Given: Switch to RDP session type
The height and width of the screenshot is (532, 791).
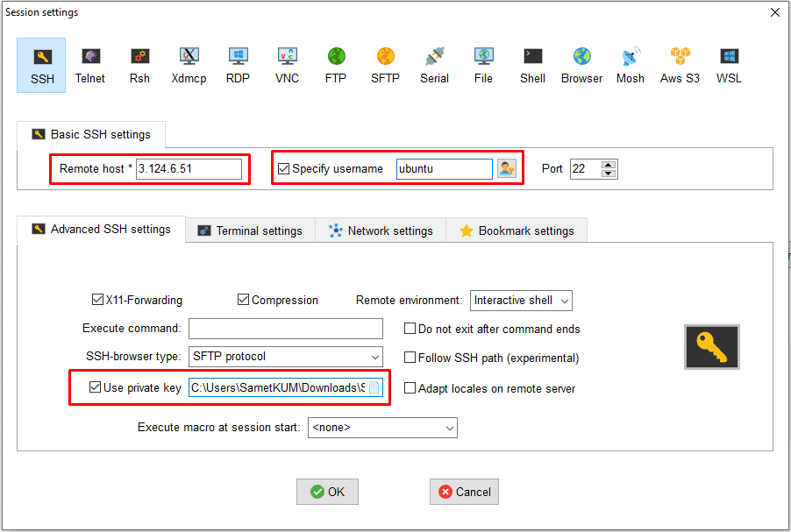Looking at the screenshot, I should pyautogui.click(x=238, y=66).
